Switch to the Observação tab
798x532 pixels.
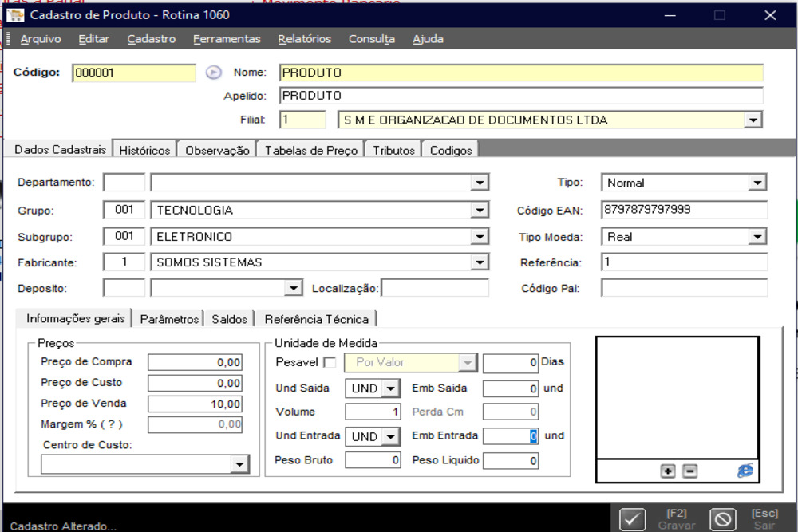[x=217, y=150]
